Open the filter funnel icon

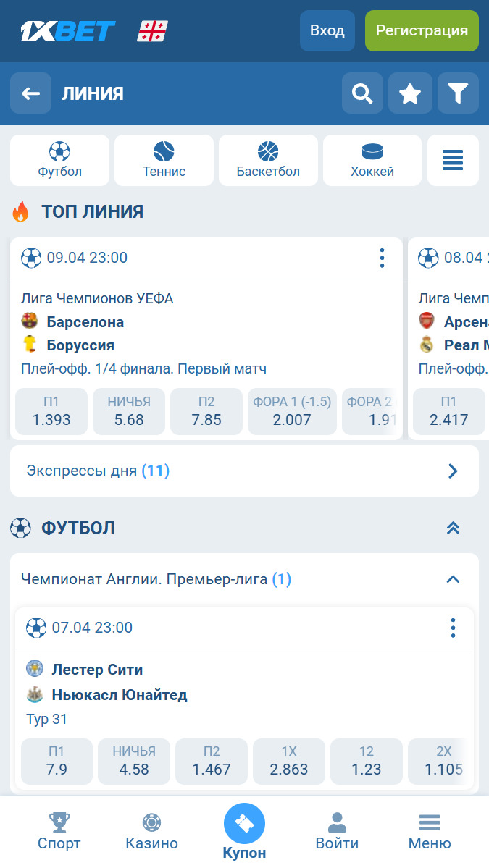458,93
